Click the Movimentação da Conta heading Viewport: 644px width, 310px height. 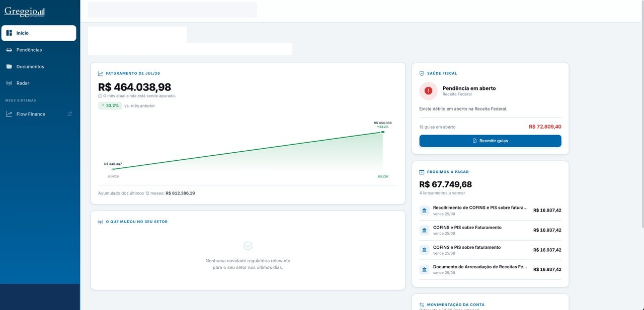[x=456, y=304]
